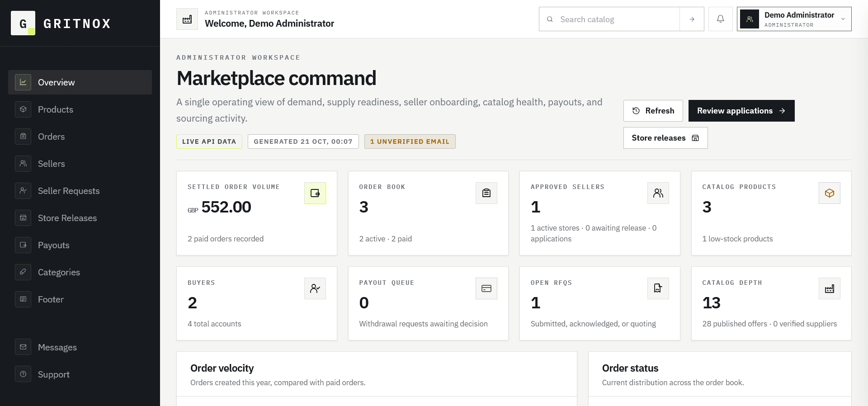868x406 pixels.
Task: Click the wallet icon on Settled Order Volume
Action: click(x=315, y=193)
